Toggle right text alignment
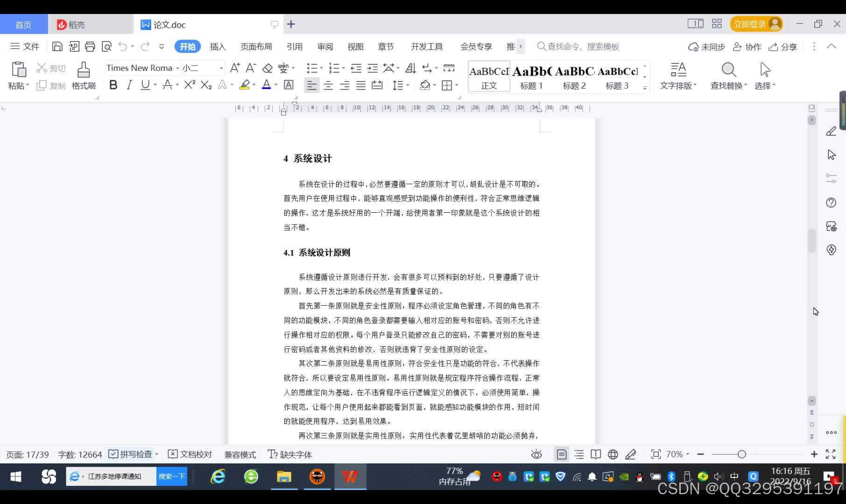Viewport: 846px width, 504px height. (x=345, y=85)
